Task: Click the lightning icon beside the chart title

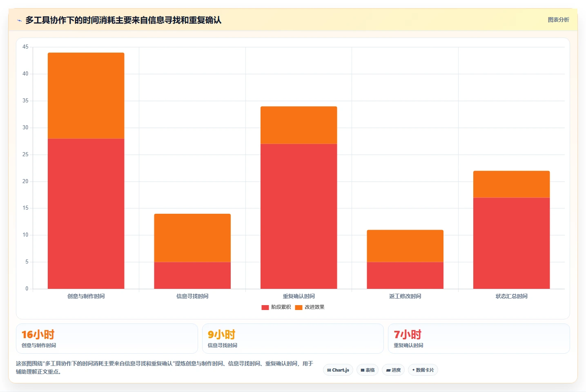Action: pyautogui.click(x=19, y=20)
